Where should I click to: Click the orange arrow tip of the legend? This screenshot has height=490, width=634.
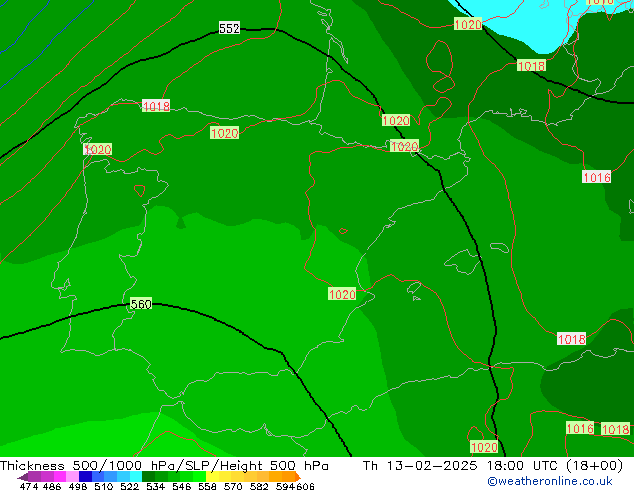[298, 477]
